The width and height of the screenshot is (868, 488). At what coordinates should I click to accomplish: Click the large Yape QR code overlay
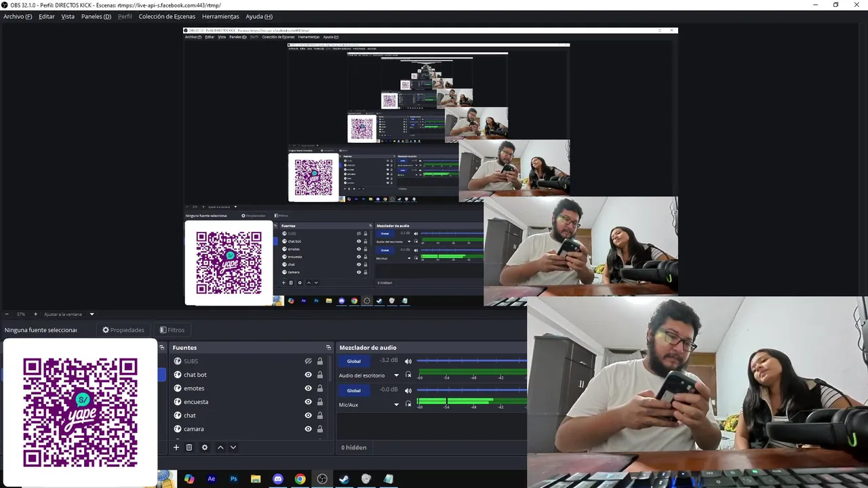coord(80,412)
